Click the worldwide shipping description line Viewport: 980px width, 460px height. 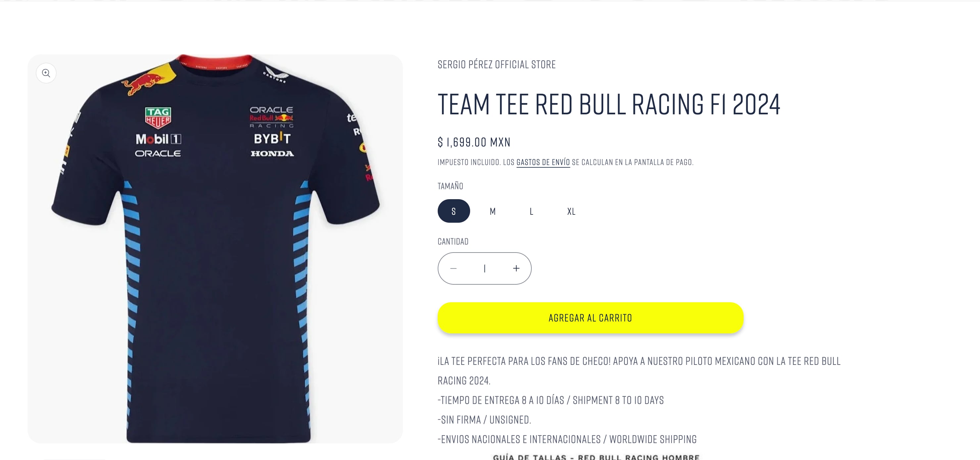[567, 439]
